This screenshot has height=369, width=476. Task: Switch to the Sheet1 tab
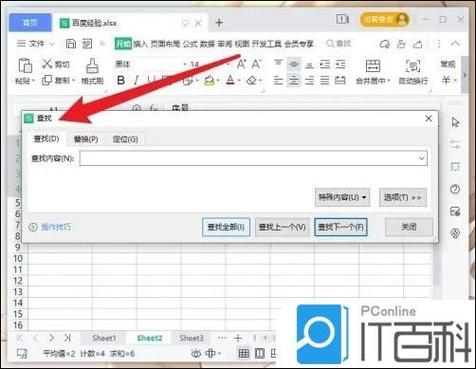point(104,338)
